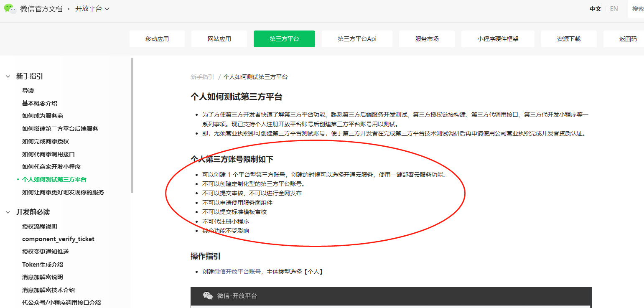Click the 微信开放平台账号 hyperlink
Screen dimensions: 644x308
[x=237, y=272]
